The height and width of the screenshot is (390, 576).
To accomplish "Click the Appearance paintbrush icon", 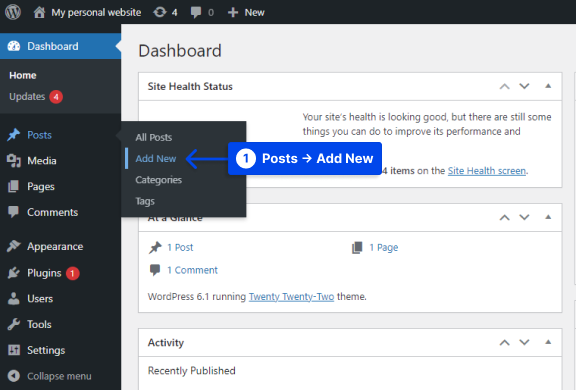I will [x=14, y=246].
